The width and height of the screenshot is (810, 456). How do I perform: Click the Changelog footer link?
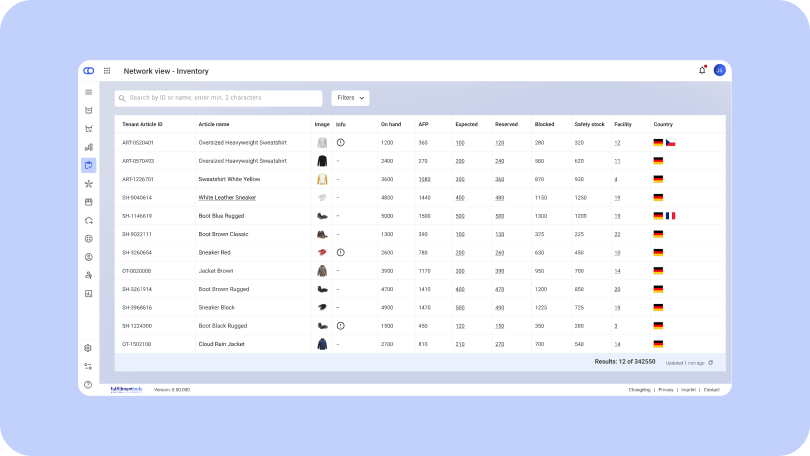640,390
